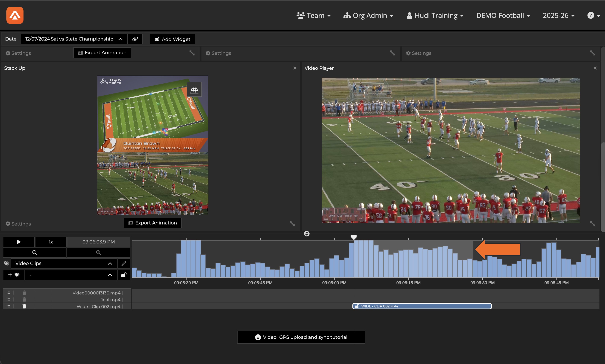The image size is (605, 364).
Task: Delete the final.mp4 row via trash icon
Action: tap(24, 299)
